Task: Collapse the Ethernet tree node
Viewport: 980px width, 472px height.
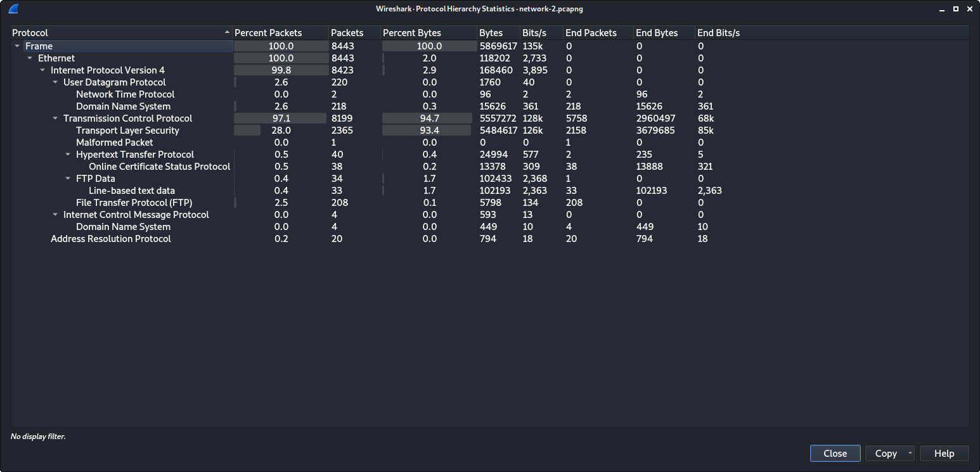Action: 30,58
